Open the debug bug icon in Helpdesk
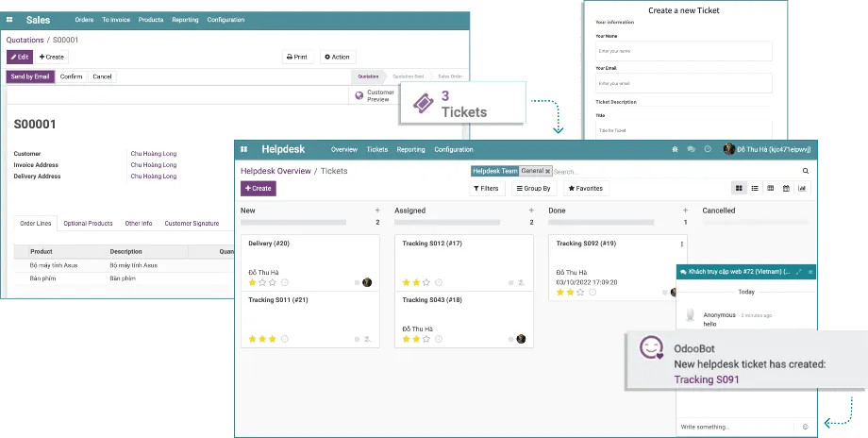The width and height of the screenshot is (868, 438). click(x=675, y=149)
